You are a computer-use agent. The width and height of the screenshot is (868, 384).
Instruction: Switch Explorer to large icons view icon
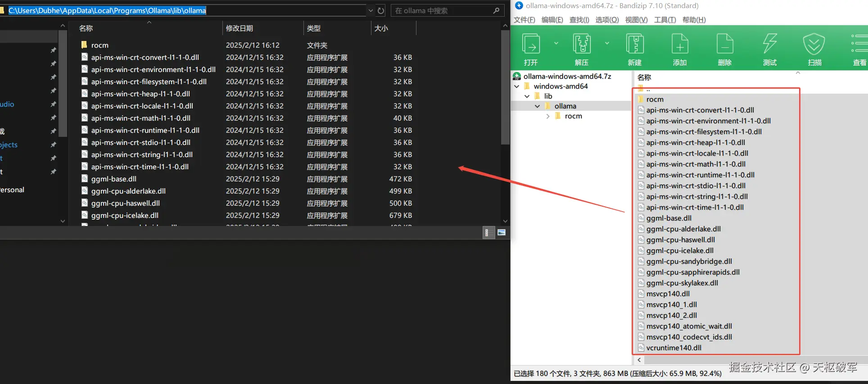point(502,232)
